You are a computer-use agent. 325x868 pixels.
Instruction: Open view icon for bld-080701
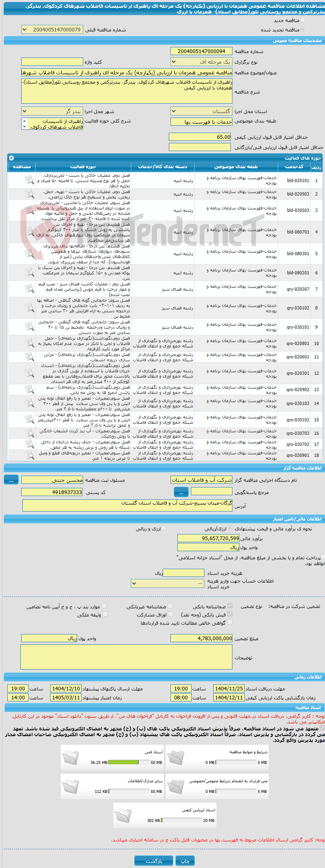tap(29, 232)
